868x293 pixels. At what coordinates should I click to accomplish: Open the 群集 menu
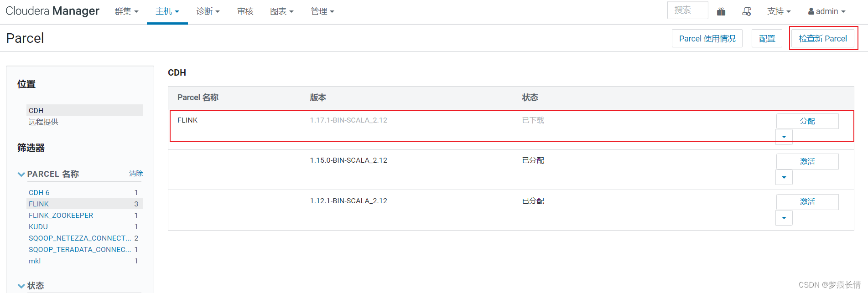point(126,11)
